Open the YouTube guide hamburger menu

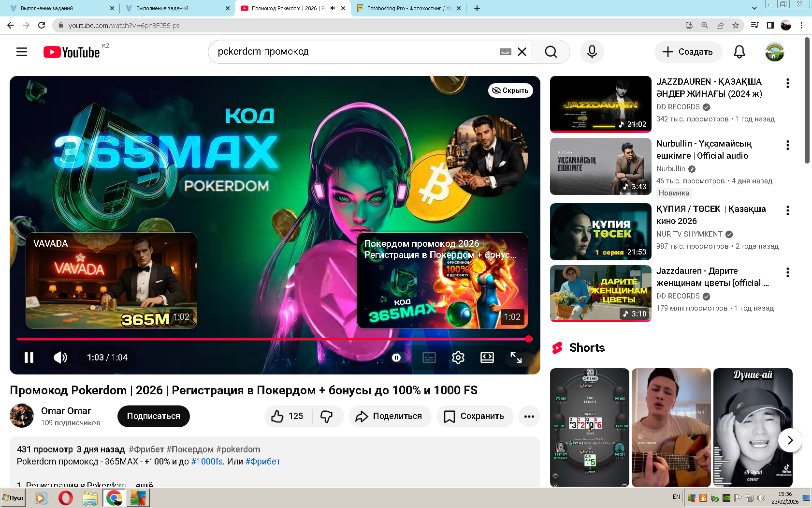pos(22,52)
